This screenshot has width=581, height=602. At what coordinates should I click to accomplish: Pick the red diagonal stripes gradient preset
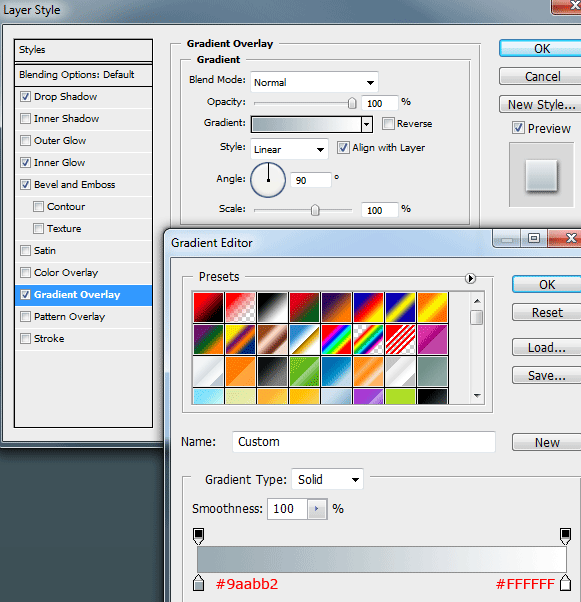[400, 339]
